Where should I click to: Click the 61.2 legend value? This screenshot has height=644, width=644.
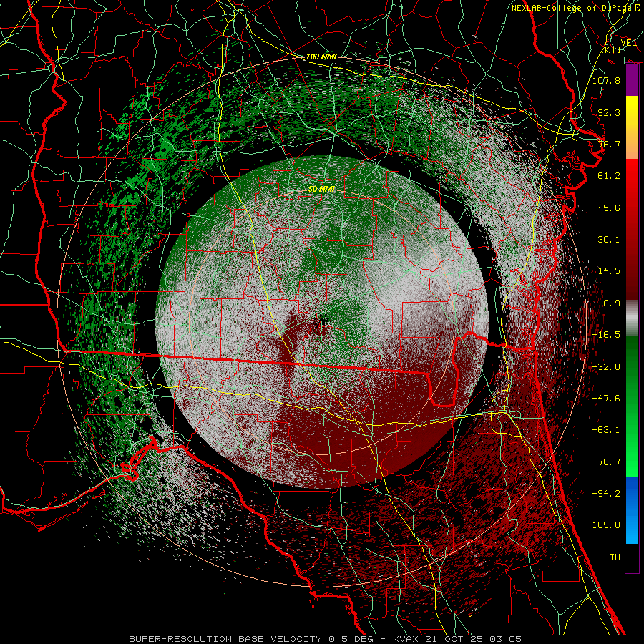click(x=609, y=176)
